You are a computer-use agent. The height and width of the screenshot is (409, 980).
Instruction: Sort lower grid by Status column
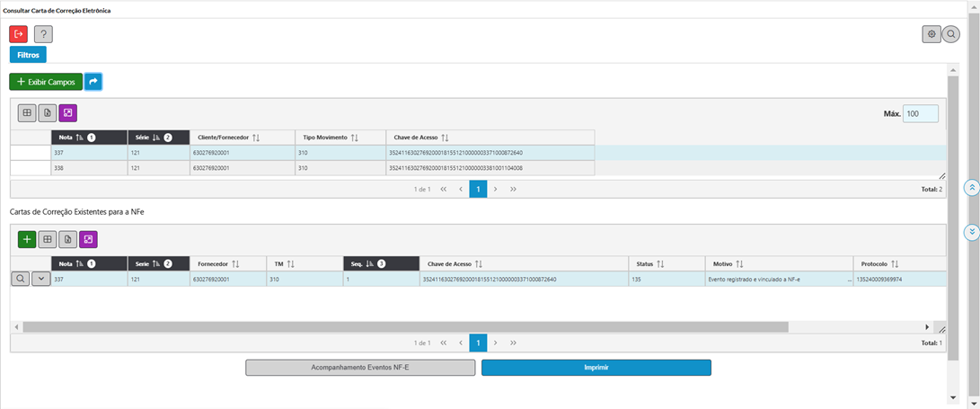(660, 263)
